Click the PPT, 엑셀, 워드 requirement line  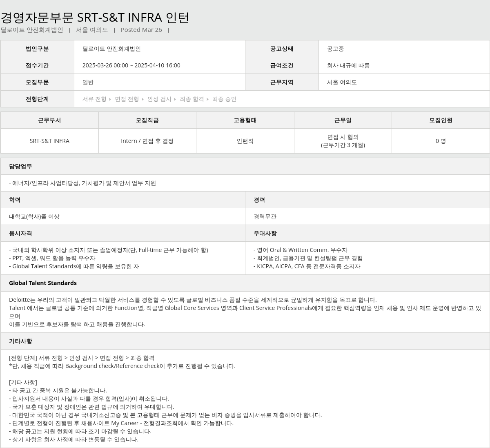coord(52,258)
